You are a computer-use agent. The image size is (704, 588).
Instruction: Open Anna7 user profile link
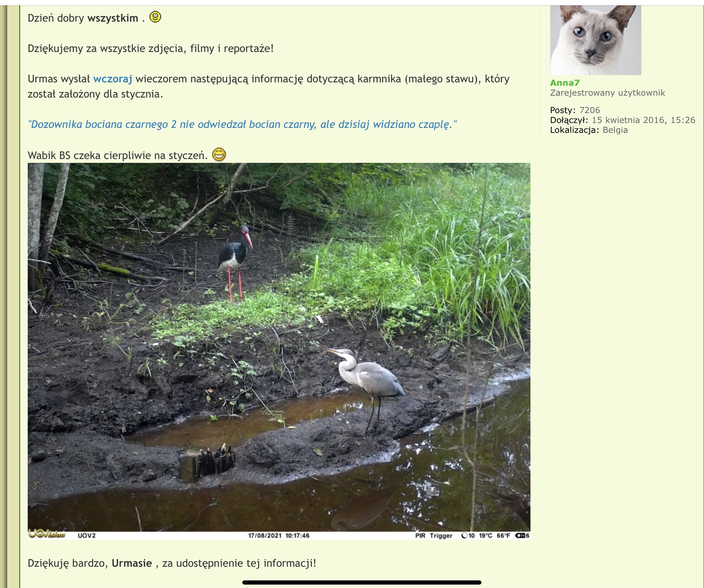coord(565,83)
